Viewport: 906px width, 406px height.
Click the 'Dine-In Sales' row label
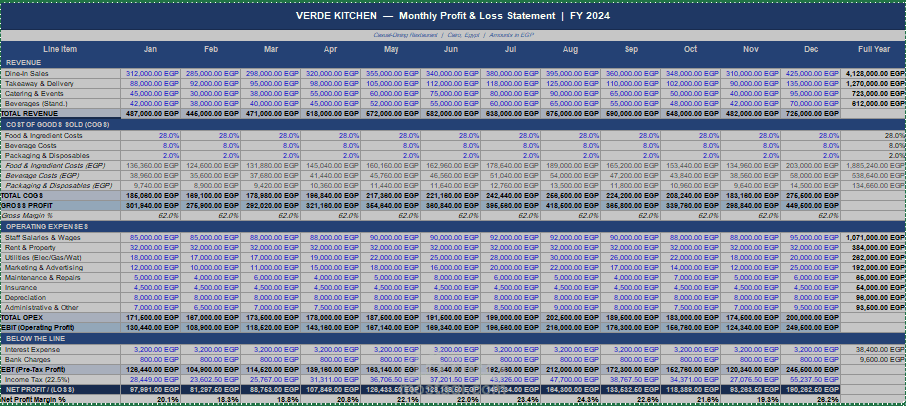coord(61,74)
